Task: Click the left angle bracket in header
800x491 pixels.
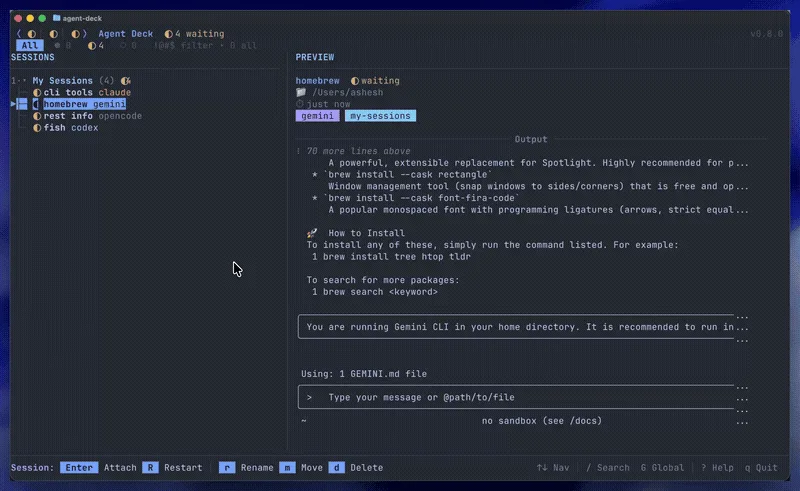Action: coord(18,34)
